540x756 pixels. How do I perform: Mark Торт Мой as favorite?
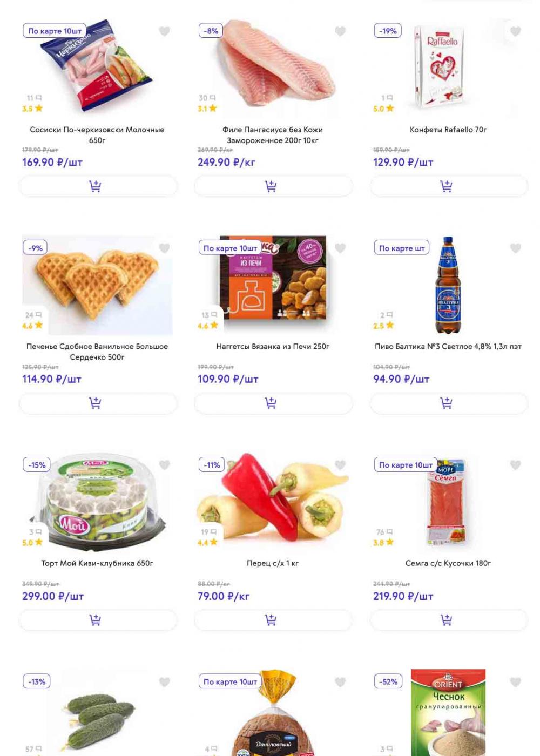(x=165, y=465)
